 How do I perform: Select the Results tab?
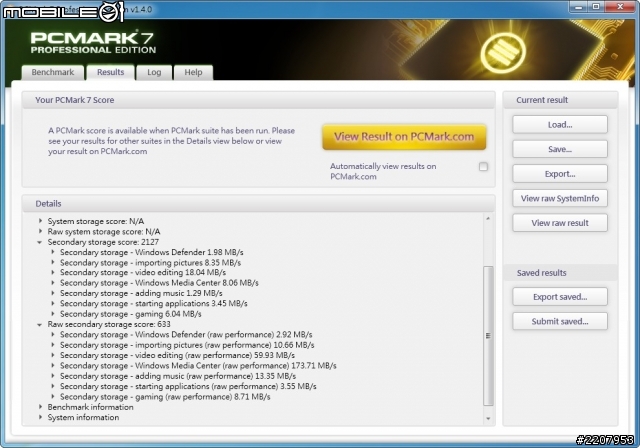[x=111, y=72]
